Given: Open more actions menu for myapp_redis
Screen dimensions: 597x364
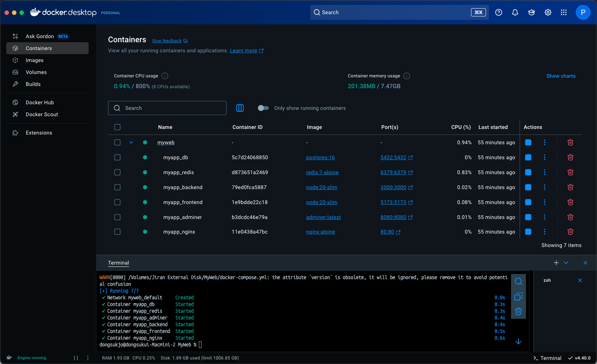Looking at the screenshot, I should click(x=545, y=172).
